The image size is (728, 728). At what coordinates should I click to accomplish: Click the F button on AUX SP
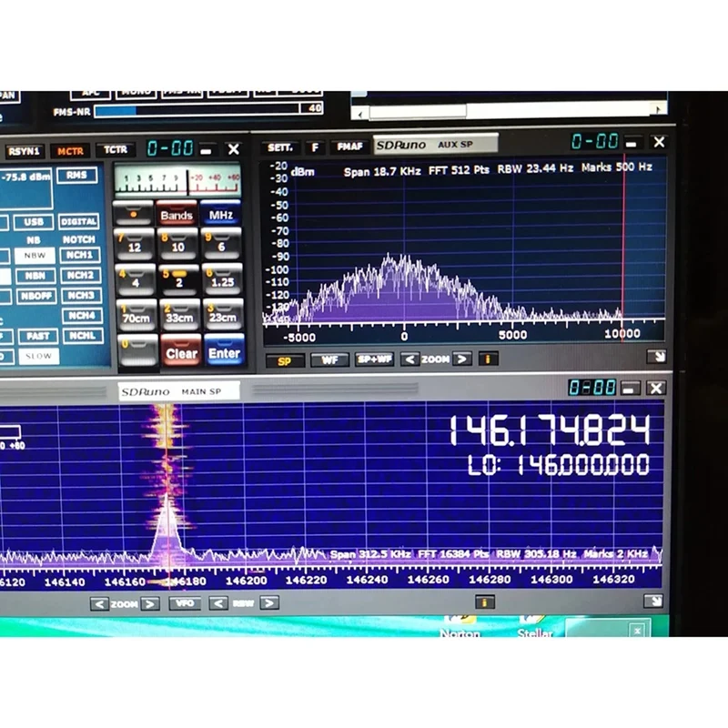[x=316, y=145]
